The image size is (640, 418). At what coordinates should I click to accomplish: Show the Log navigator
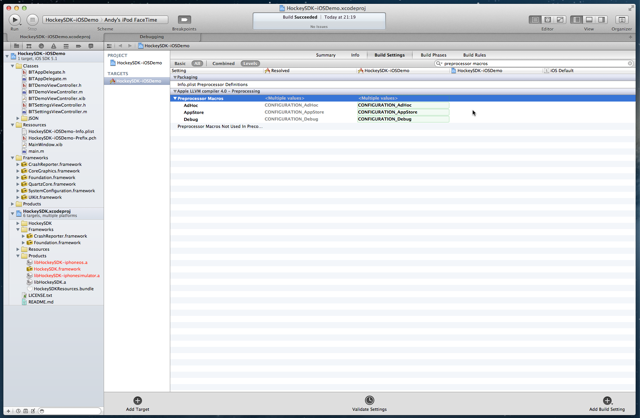coord(91,46)
